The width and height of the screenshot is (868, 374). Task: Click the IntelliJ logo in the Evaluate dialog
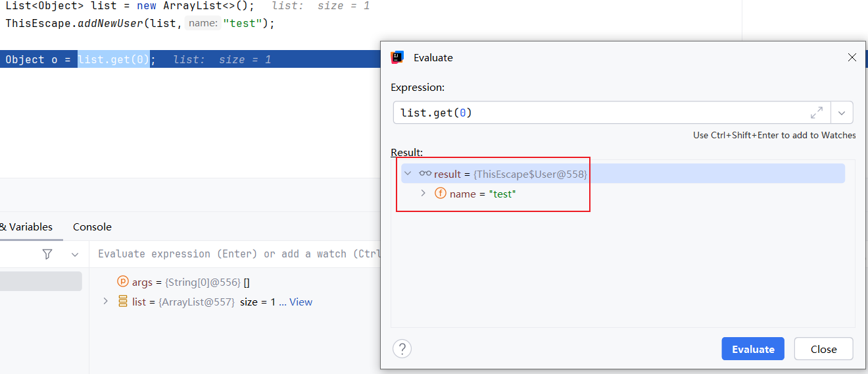pyautogui.click(x=397, y=57)
